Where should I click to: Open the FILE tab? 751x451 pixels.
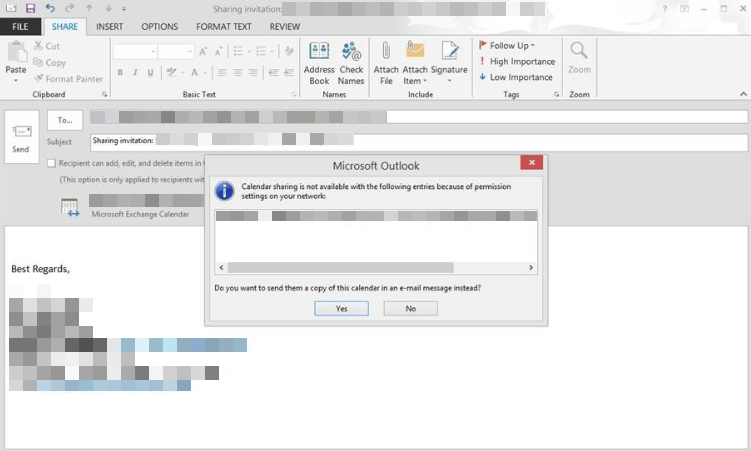click(x=20, y=27)
